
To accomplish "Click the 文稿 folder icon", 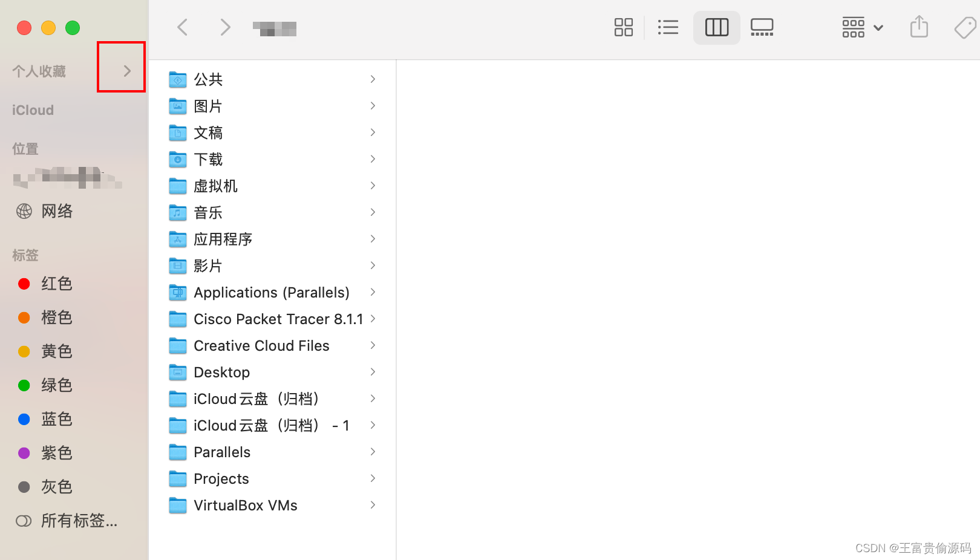I will 178,132.
